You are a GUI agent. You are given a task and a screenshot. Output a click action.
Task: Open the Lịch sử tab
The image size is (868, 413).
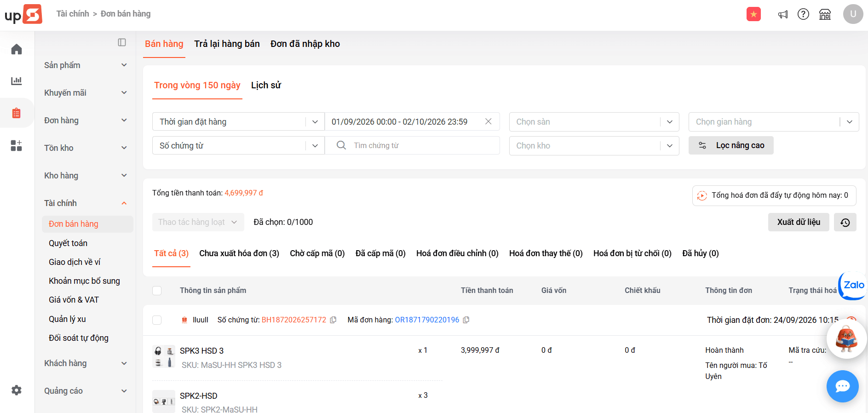(266, 85)
